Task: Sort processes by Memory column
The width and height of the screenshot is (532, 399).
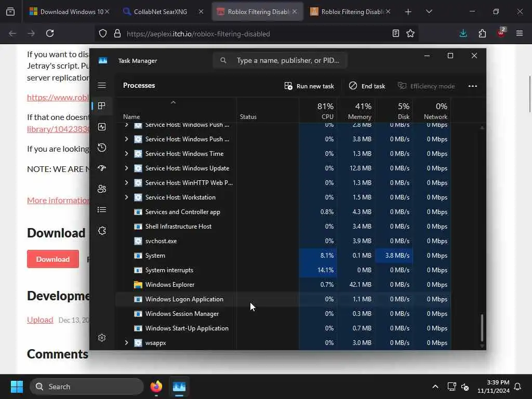Action: pos(356,111)
